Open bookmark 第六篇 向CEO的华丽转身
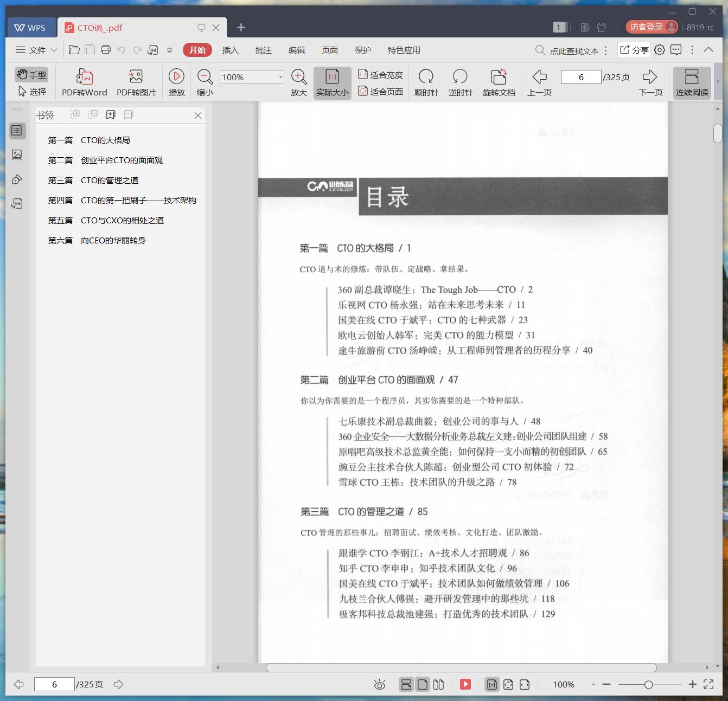 click(x=97, y=240)
